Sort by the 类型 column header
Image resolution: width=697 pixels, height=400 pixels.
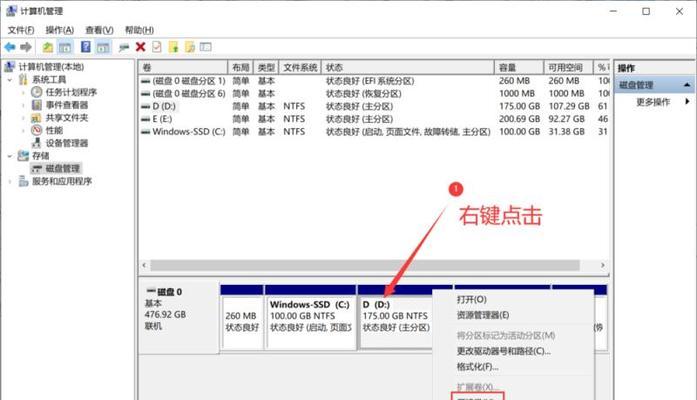[x=266, y=68]
